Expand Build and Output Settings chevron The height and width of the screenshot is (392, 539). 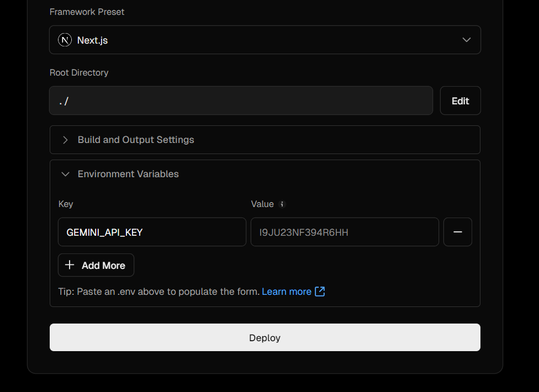pos(65,140)
